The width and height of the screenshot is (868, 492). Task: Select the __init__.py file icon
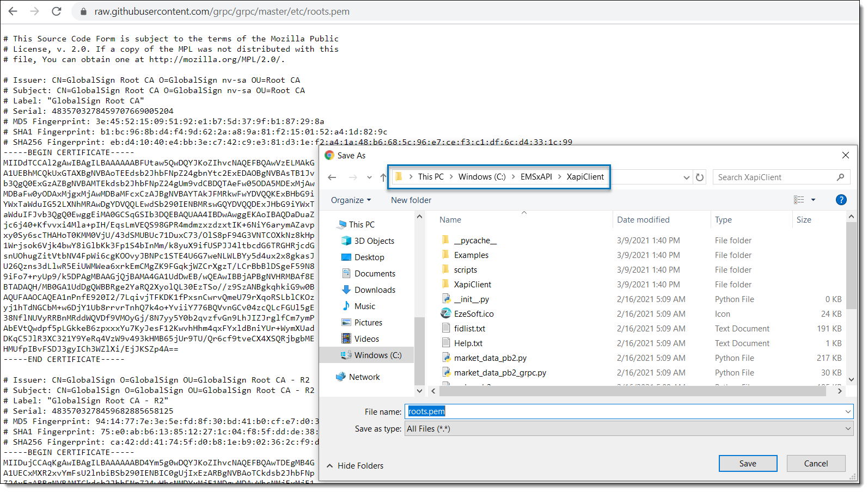click(445, 299)
